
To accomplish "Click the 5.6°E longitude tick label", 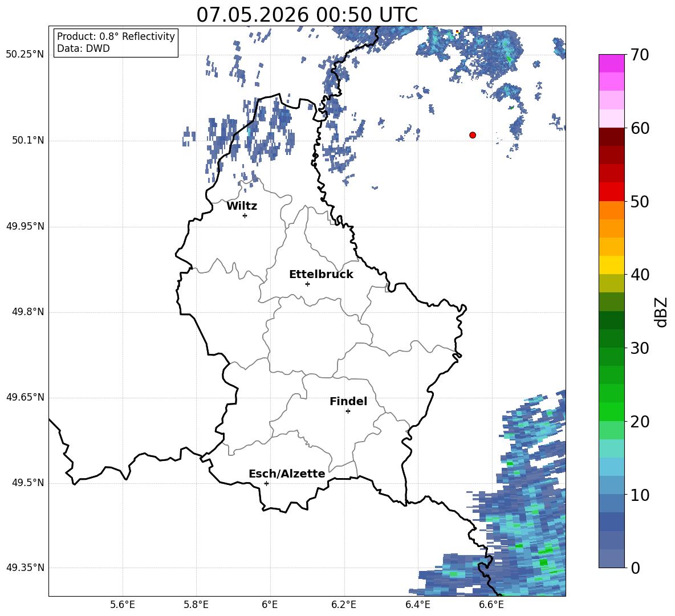I will (x=123, y=605).
